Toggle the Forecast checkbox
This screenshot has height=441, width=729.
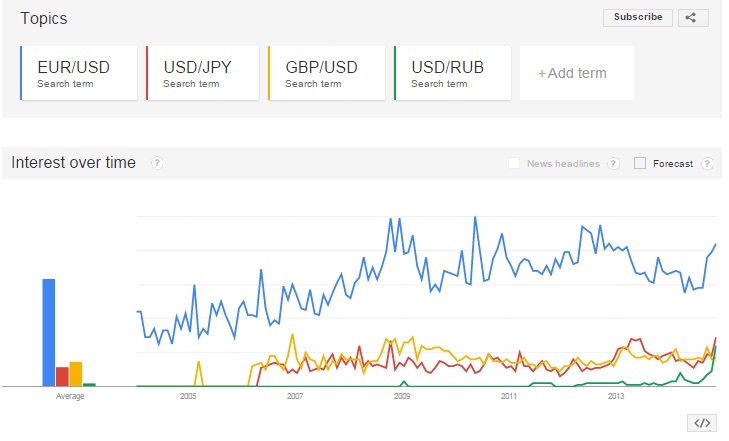tap(640, 164)
